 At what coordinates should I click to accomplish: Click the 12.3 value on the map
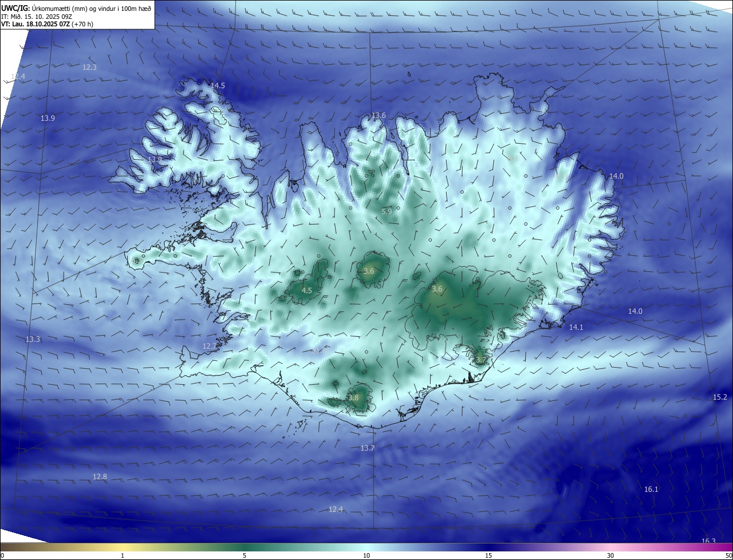point(89,67)
